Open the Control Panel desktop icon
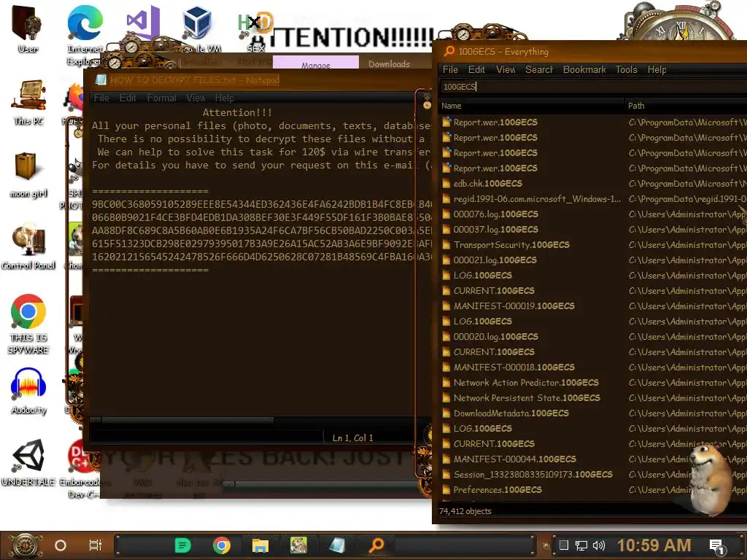Viewport: 747px width, 560px height. [x=28, y=246]
